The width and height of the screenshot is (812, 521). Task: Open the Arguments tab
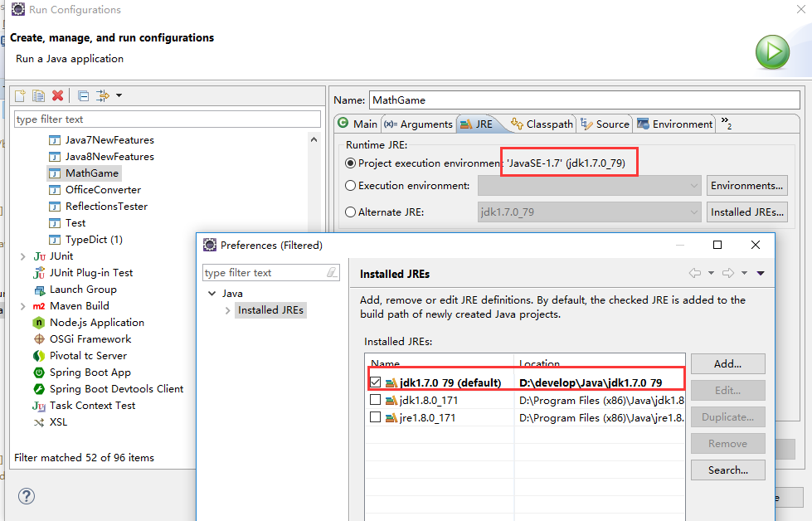(x=418, y=124)
